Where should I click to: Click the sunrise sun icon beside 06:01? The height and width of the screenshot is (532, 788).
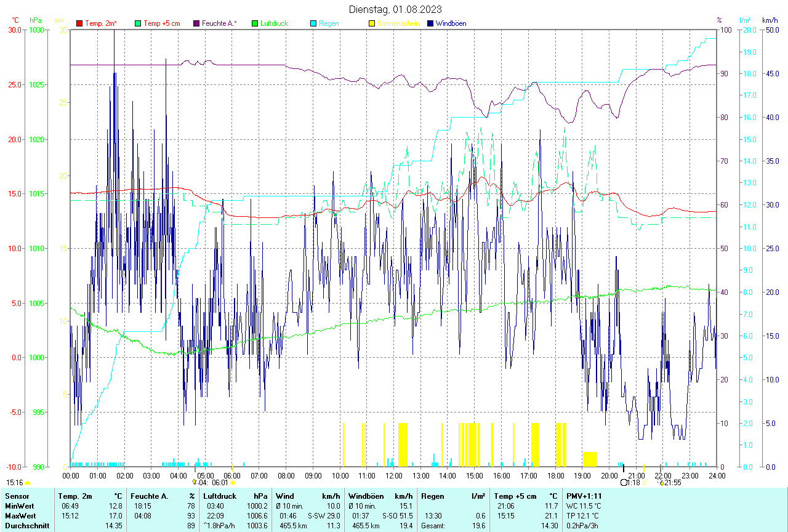pyautogui.click(x=233, y=483)
